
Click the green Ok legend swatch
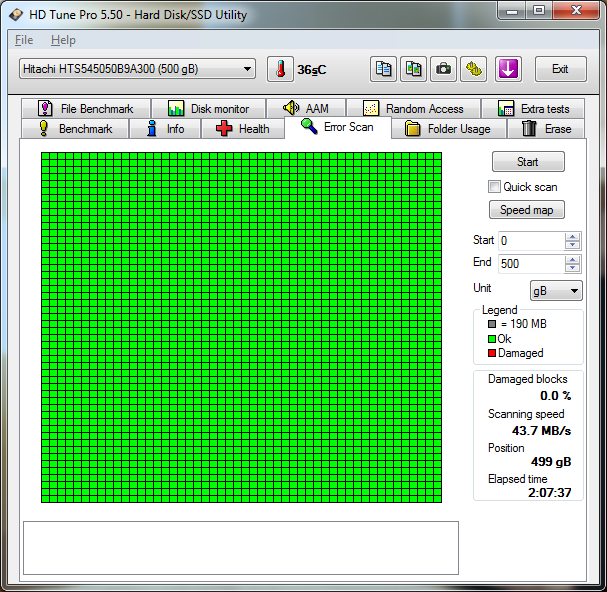[x=492, y=339]
